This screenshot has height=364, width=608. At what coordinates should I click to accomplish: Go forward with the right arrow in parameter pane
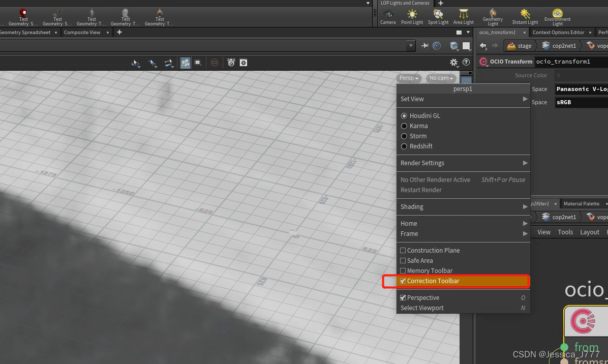coord(495,46)
